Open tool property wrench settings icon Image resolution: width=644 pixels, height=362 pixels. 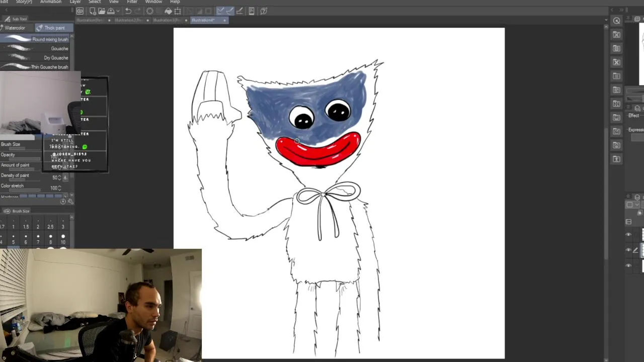(x=70, y=201)
